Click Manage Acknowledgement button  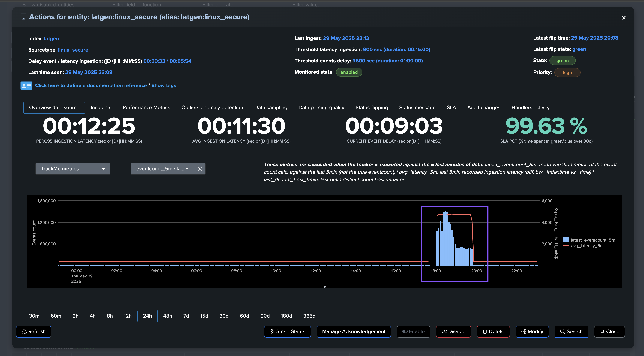point(354,331)
